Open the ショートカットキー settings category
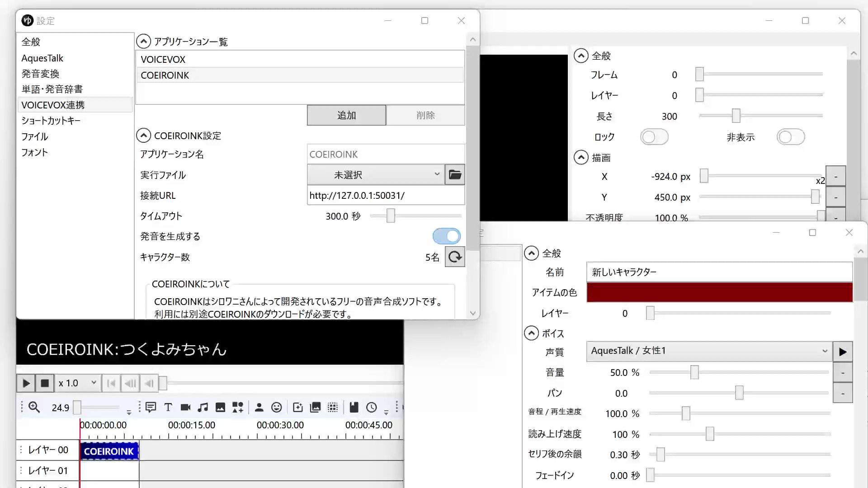868x488 pixels. coord(75,121)
